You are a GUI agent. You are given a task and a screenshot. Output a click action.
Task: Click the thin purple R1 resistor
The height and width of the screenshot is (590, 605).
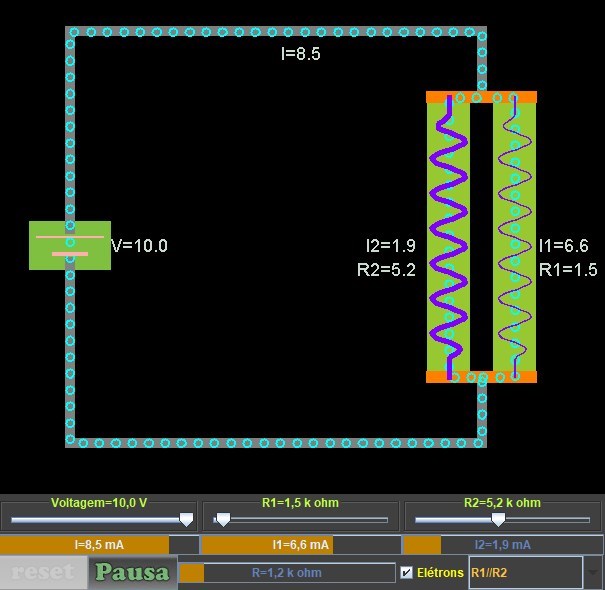click(x=515, y=237)
